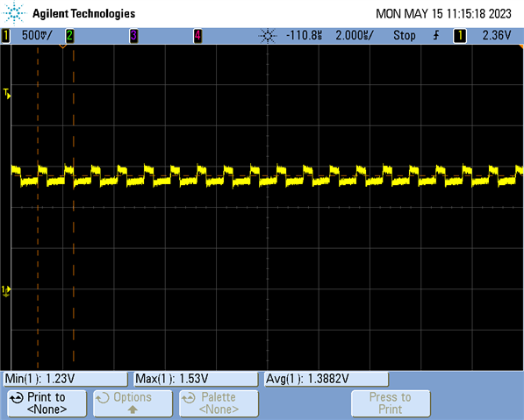Click the trigger level T marker
Image resolution: width=524 pixels, height=420 pixels.
(7, 94)
